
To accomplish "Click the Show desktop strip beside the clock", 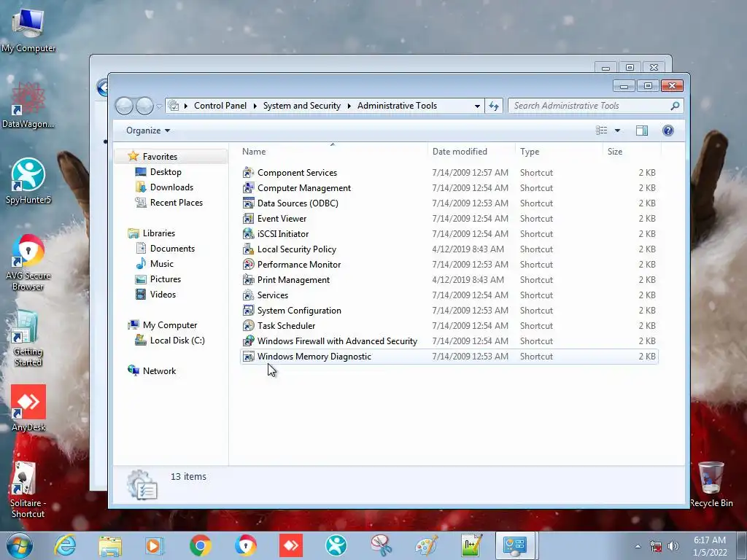I will click(x=743, y=545).
